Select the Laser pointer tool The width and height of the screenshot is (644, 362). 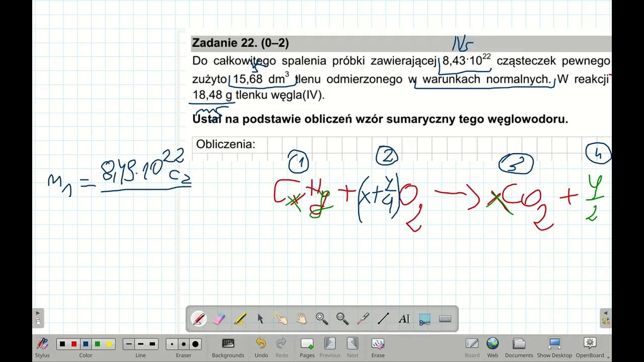click(x=363, y=319)
